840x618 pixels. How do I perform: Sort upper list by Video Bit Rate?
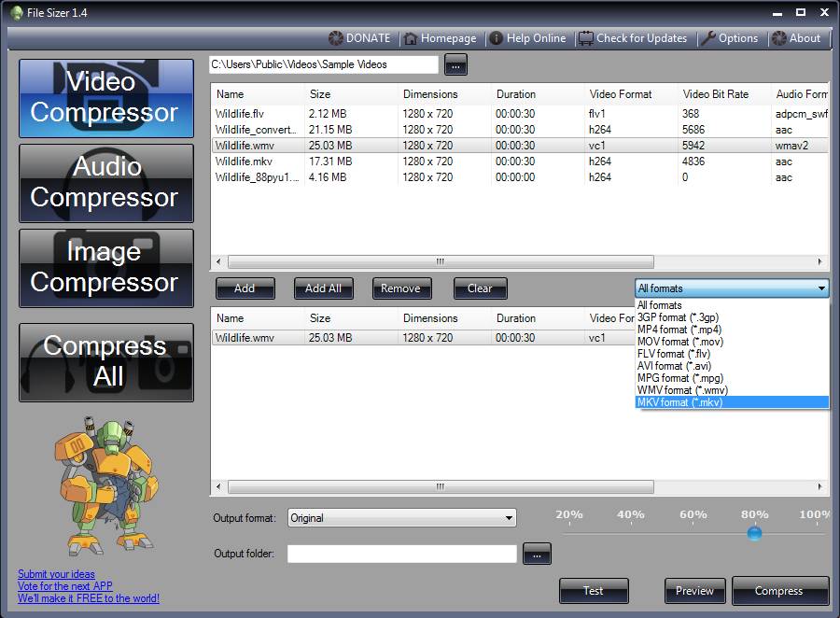pyautogui.click(x=723, y=94)
